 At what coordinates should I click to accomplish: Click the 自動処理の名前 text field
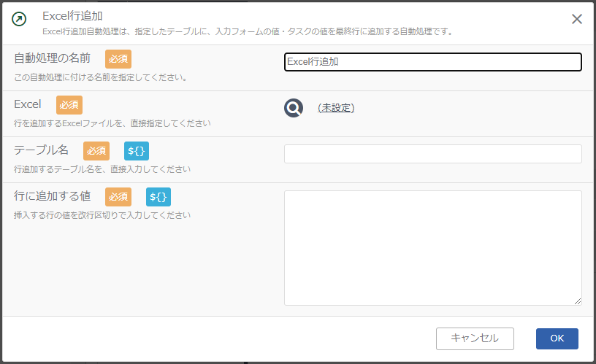tap(433, 62)
